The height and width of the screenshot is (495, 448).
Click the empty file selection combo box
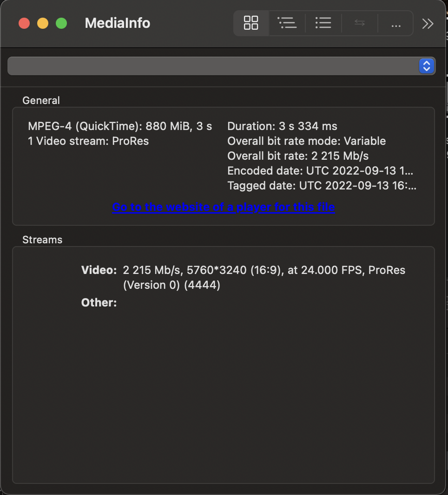point(222,66)
